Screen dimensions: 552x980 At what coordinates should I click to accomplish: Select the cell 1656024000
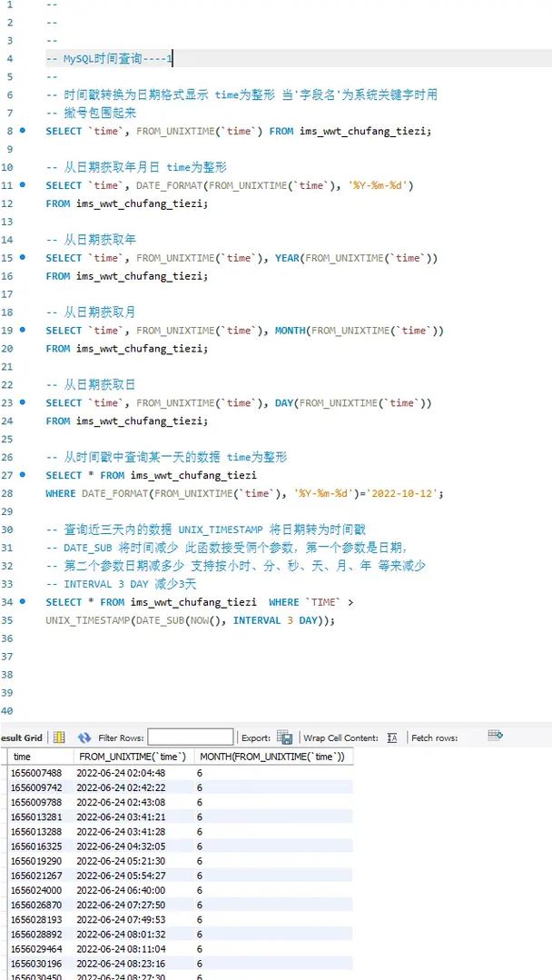[36, 890]
